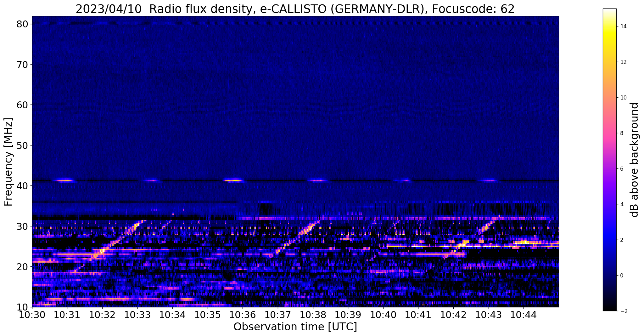This screenshot has height=336, width=644.
Task: Click the 10:34 time tick label
Action: pos(172,315)
